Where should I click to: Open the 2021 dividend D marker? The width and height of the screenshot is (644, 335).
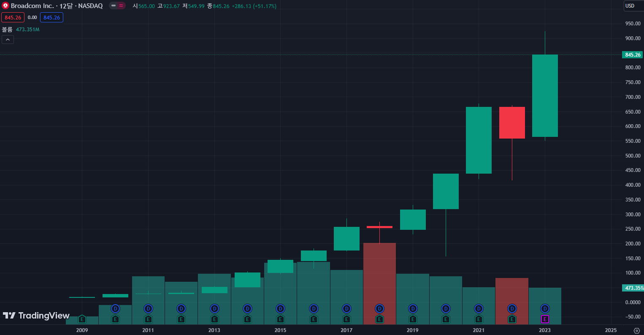[x=479, y=308]
